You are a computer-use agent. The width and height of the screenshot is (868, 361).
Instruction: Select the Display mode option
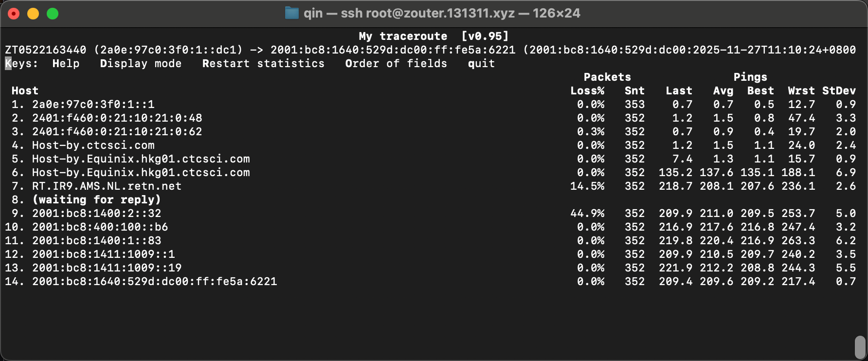(x=141, y=64)
